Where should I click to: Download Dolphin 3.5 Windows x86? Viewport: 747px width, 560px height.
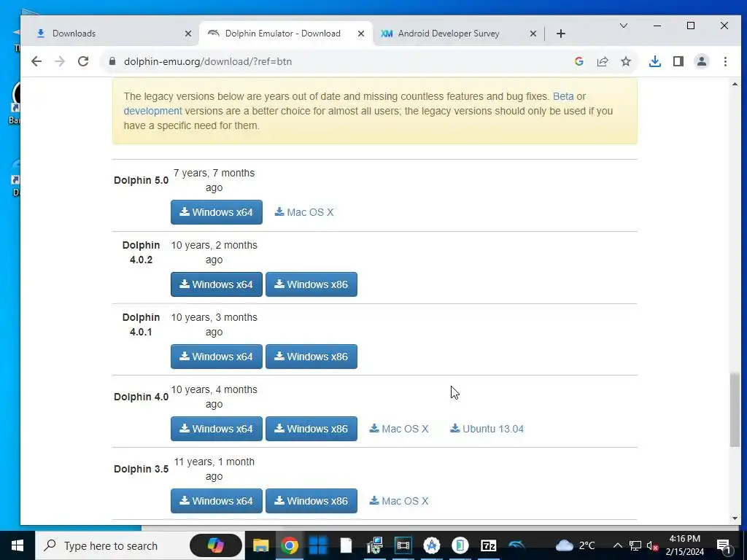point(311,501)
